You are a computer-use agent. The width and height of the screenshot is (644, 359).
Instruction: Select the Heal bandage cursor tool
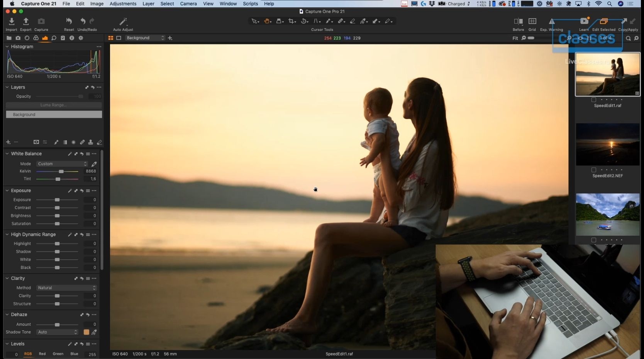pyautogui.click(x=341, y=21)
